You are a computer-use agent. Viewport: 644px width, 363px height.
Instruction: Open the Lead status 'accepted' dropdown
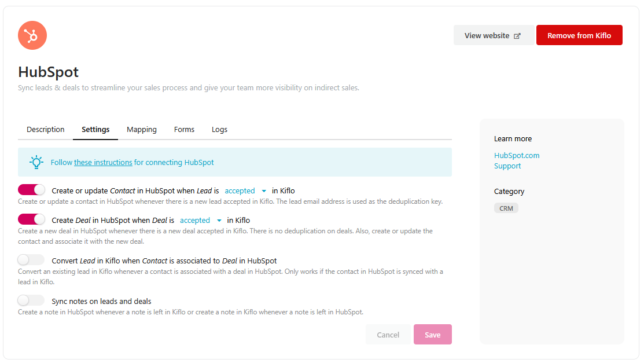pos(245,190)
